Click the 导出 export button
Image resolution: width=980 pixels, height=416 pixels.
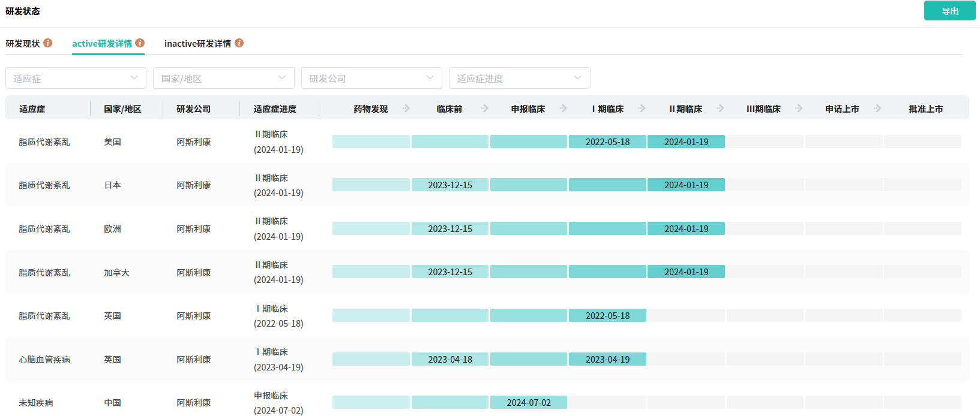point(950,11)
